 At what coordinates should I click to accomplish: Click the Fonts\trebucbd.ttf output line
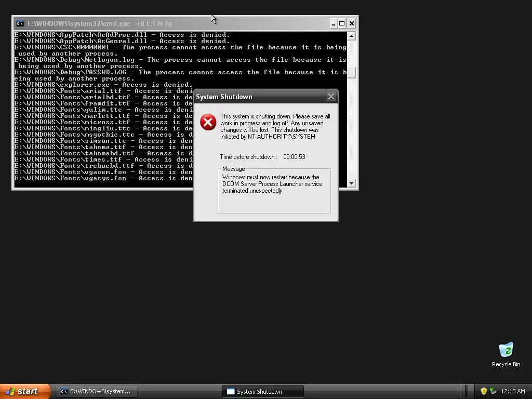pyautogui.click(x=103, y=166)
